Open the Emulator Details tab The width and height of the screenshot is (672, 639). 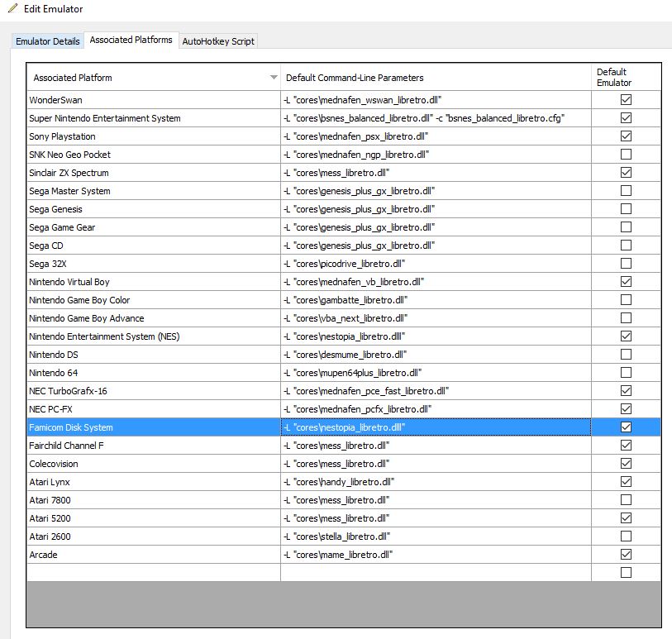click(x=48, y=41)
